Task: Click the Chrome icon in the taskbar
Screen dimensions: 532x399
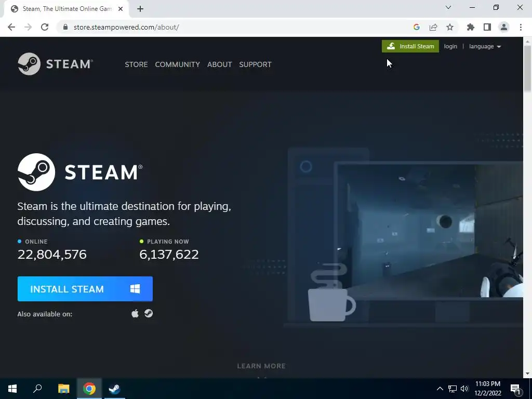Action: click(x=89, y=389)
